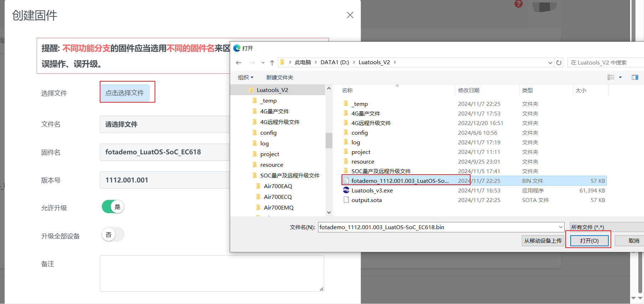644x304 pixels.
Task: Close the 创建固件 dialog
Action: click(350, 15)
